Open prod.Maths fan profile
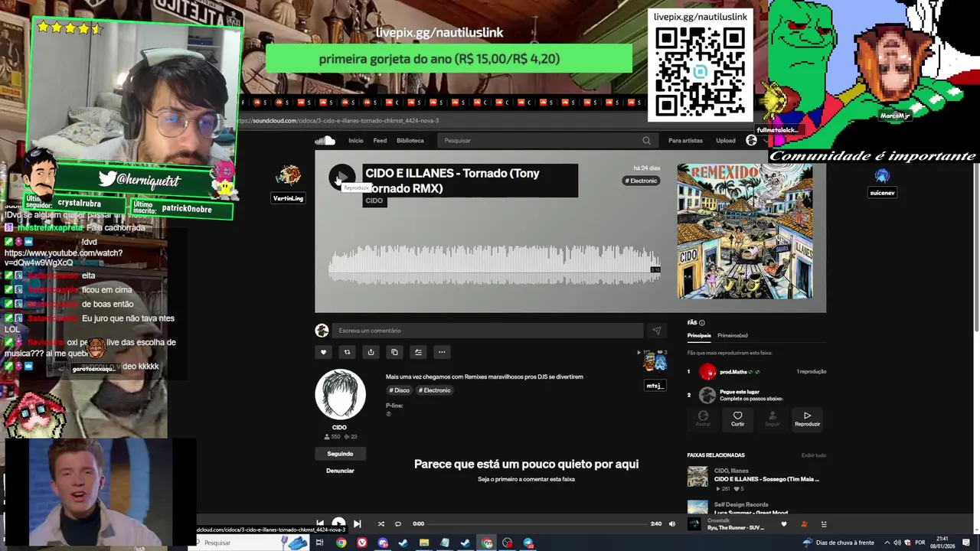The height and width of the screenshot is (551, 980). click(733, 372)
